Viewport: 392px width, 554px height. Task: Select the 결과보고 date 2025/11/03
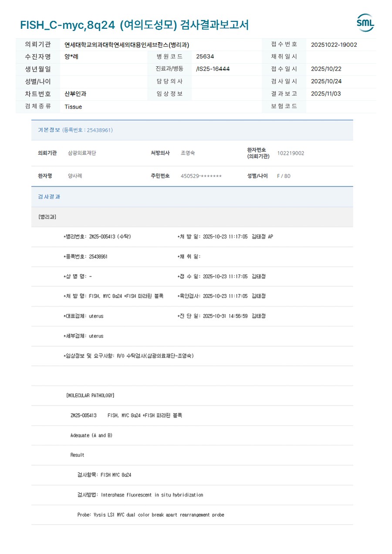(326, 94)
